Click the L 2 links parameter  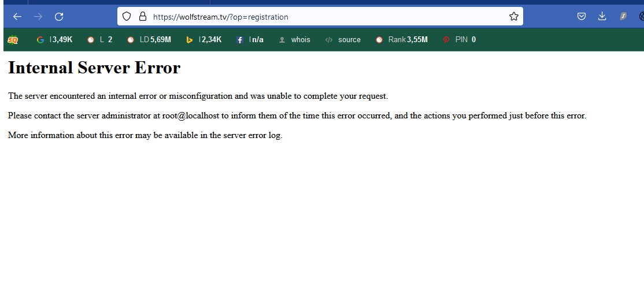[100, 40]
